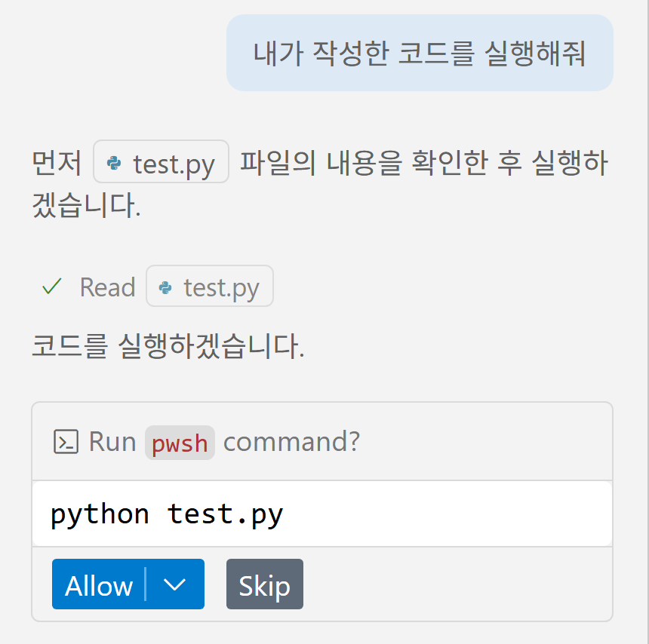Select the user message bubble 내가 작성한 코드를 실행해줘
The height and width of the screenshot is (644, 649).
point(420,53)
